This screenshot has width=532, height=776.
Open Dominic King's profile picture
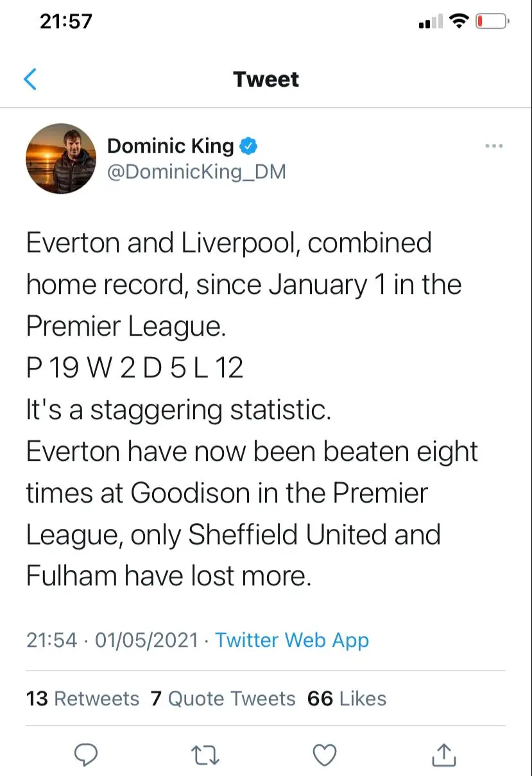click(61, 159)
